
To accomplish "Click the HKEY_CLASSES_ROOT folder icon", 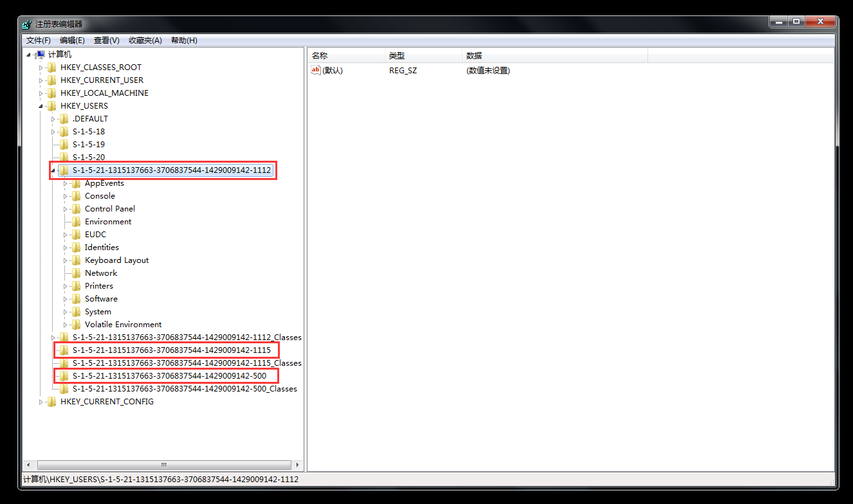I will coord(51,67).
